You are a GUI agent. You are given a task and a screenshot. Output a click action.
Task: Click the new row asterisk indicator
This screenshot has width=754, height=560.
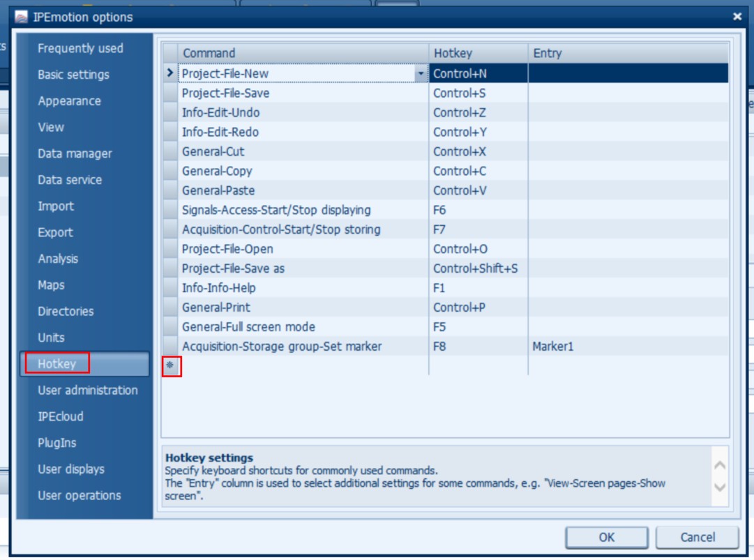pyautogui.click(x=170, y=365)
